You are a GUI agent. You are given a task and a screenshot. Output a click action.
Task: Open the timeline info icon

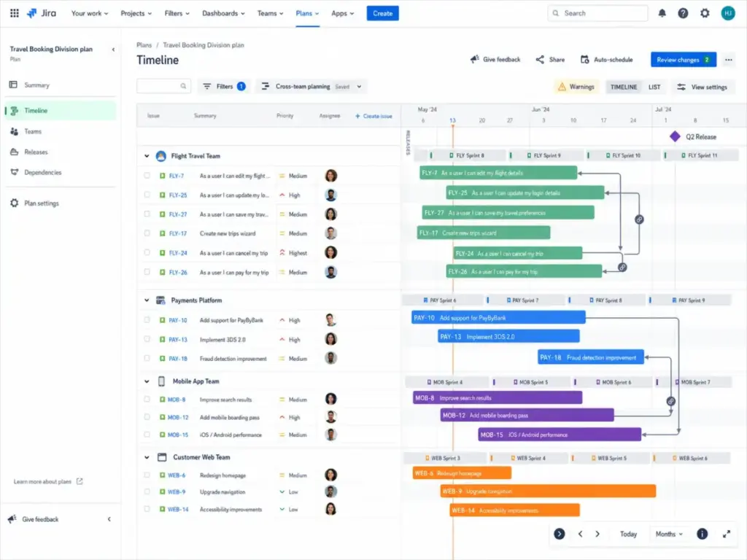click(703, 534)
